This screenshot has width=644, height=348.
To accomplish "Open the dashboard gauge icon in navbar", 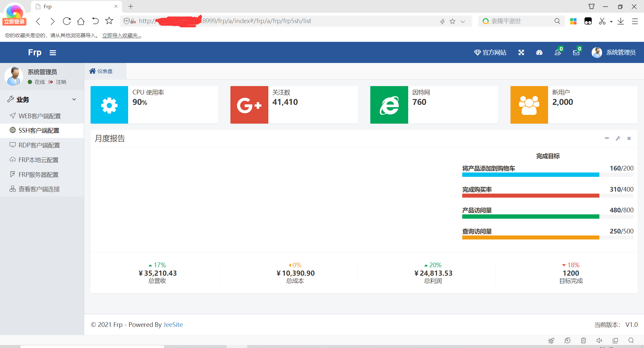I will pos(539,53).
